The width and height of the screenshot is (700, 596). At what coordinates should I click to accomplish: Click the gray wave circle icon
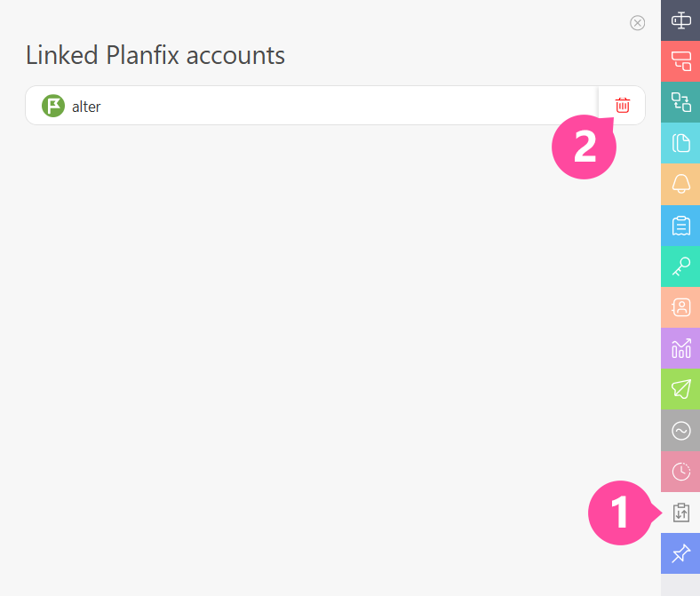[x=680, y=431]
